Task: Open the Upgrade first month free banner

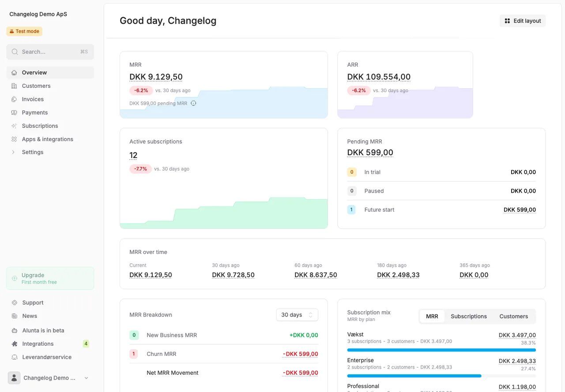Action: click(x=50, y=278)
